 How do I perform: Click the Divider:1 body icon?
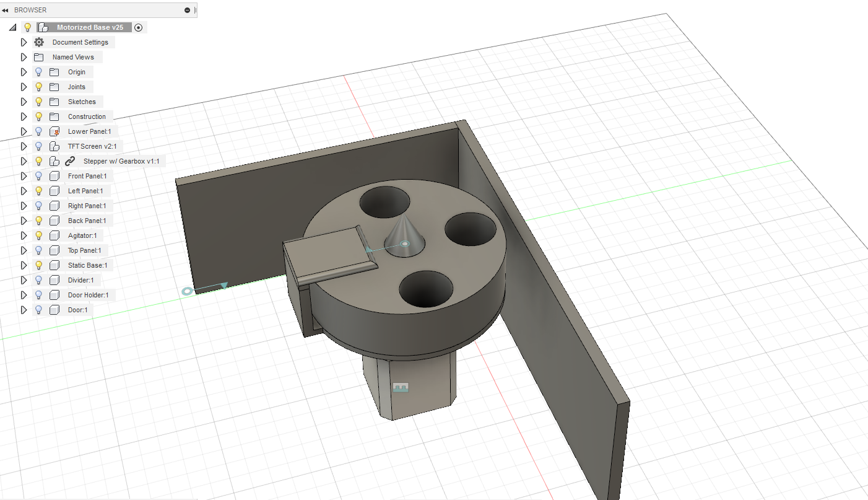point(54,280)
